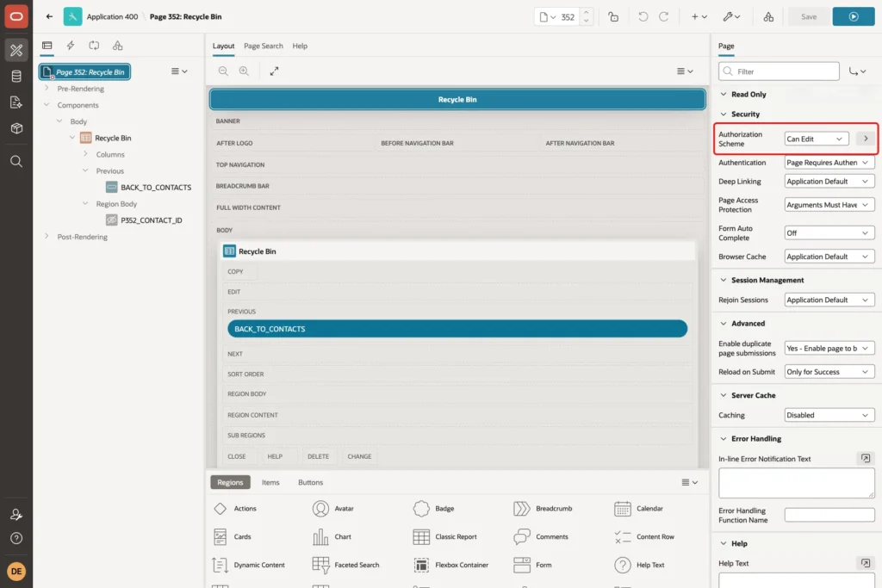
Task: Go back with the left arrow
Action: pos(49,16)
